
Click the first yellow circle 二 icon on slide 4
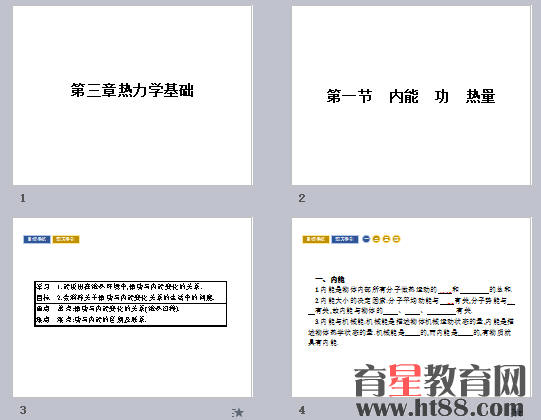coord(376,239)
